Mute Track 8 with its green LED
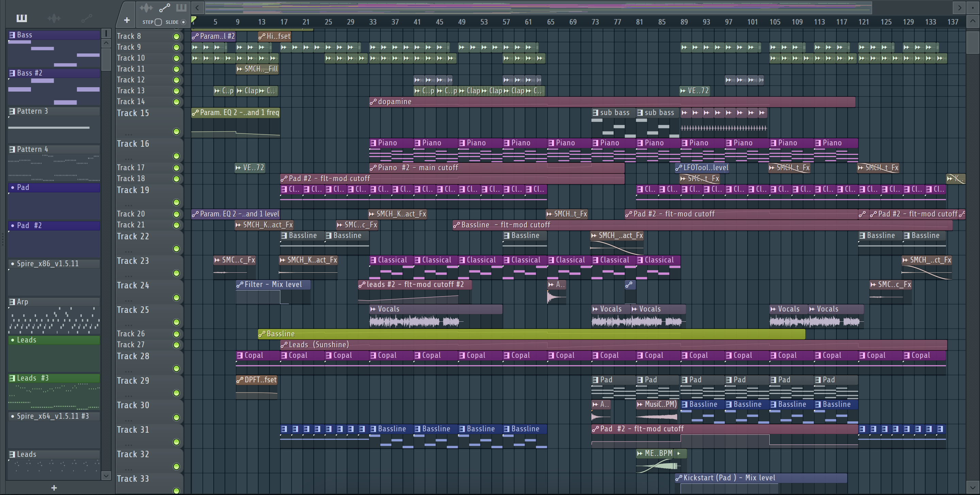 [176, 36]
